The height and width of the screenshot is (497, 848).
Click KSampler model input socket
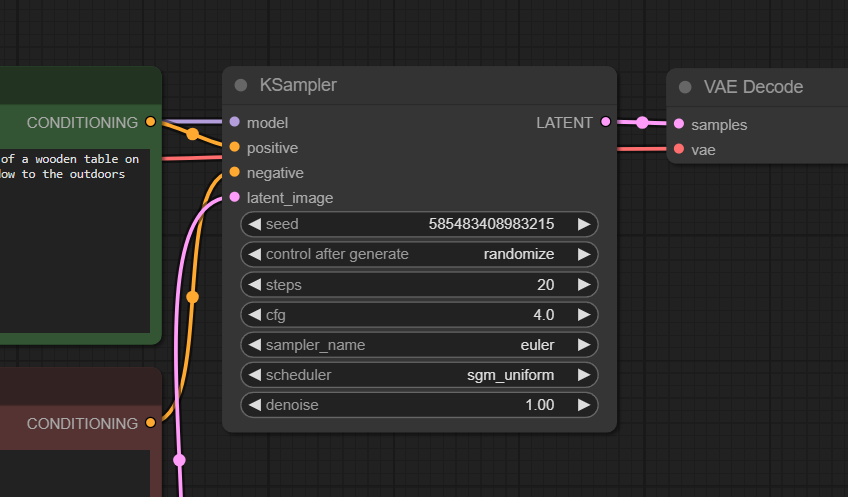pyautogui.click(x=235, y=122)
